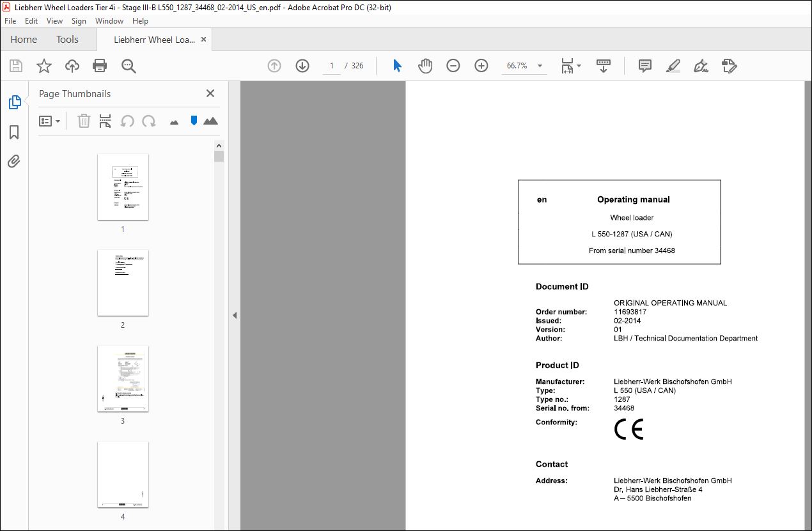Image resolution: width=812 pixels, height=531 pixels.
Task: Select page 1 thumbnail
Action: [123, 187]
